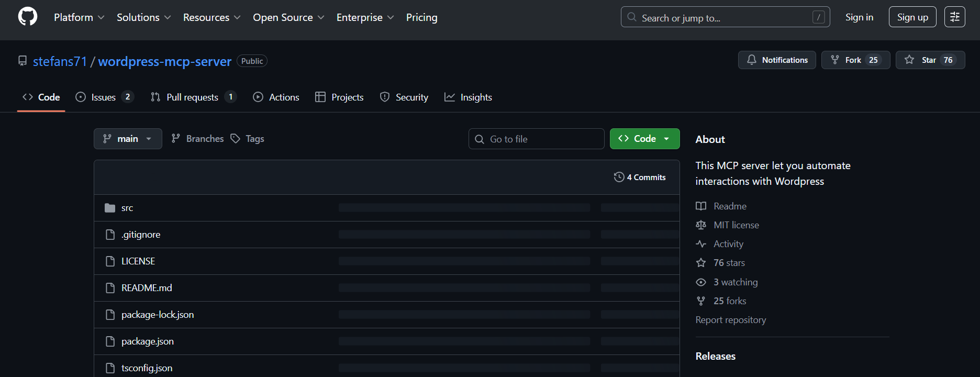Open the Platform dropdown menu

[79, 17]
